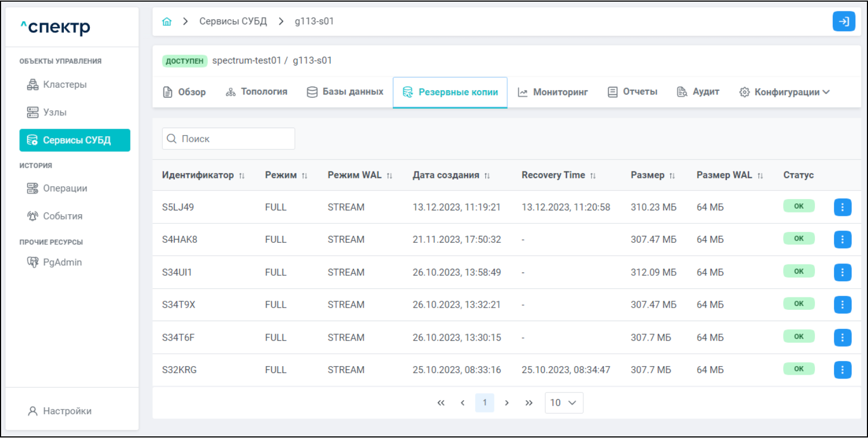Open actions menu for backup S34UI1

point(842,272)
